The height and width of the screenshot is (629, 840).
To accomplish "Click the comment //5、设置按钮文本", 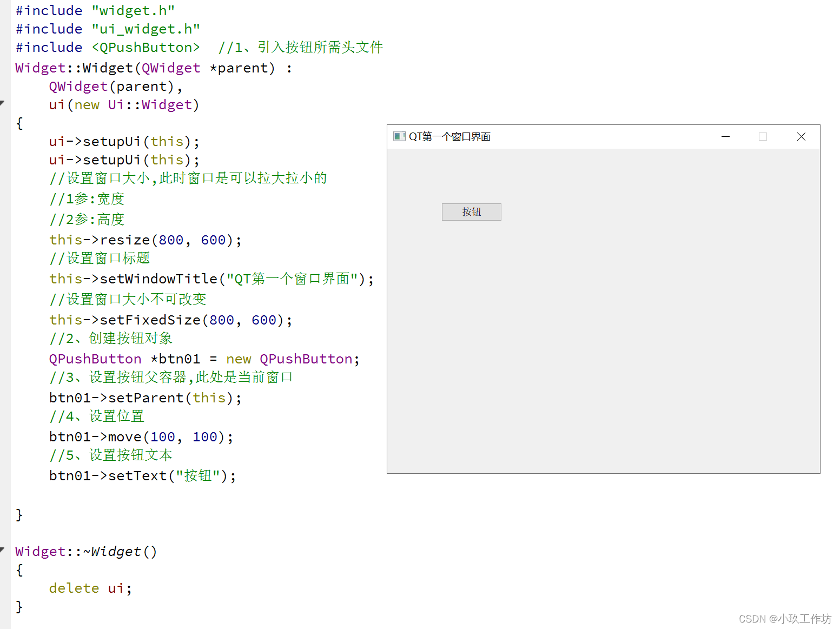I will (111, 455).
